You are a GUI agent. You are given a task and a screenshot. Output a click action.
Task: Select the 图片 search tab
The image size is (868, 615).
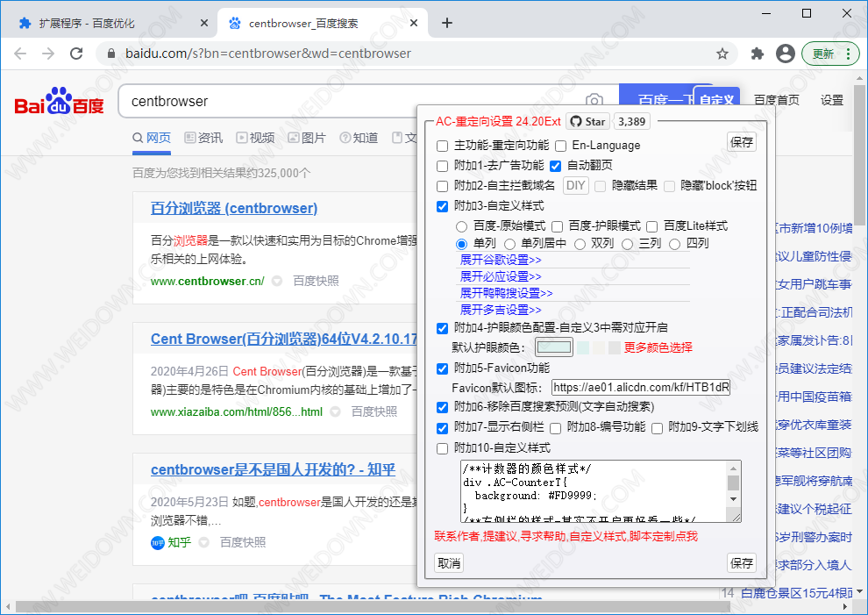(307, 138)
